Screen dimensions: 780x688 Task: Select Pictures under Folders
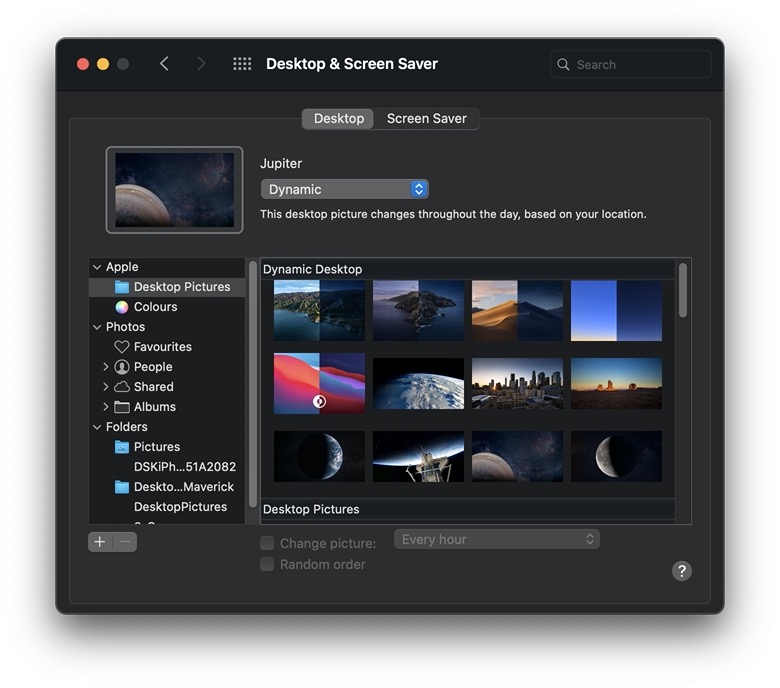(x=167, y=447)
